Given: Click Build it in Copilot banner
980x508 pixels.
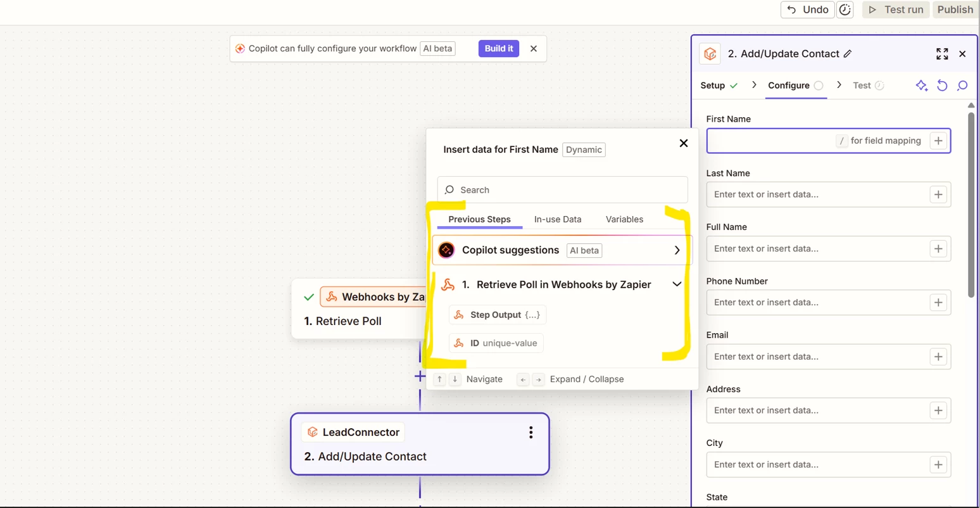Looking at the screenshot, I should click(x=499, y=49).
